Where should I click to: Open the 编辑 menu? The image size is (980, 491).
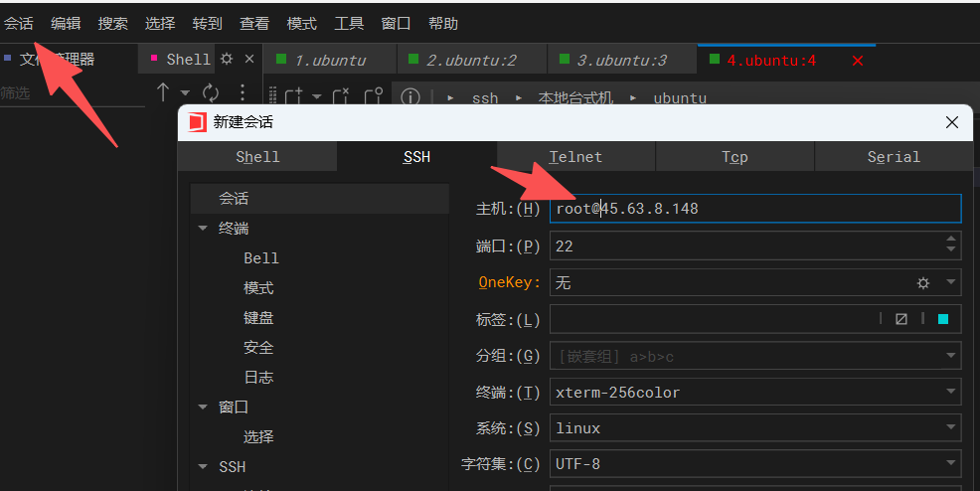66,24
